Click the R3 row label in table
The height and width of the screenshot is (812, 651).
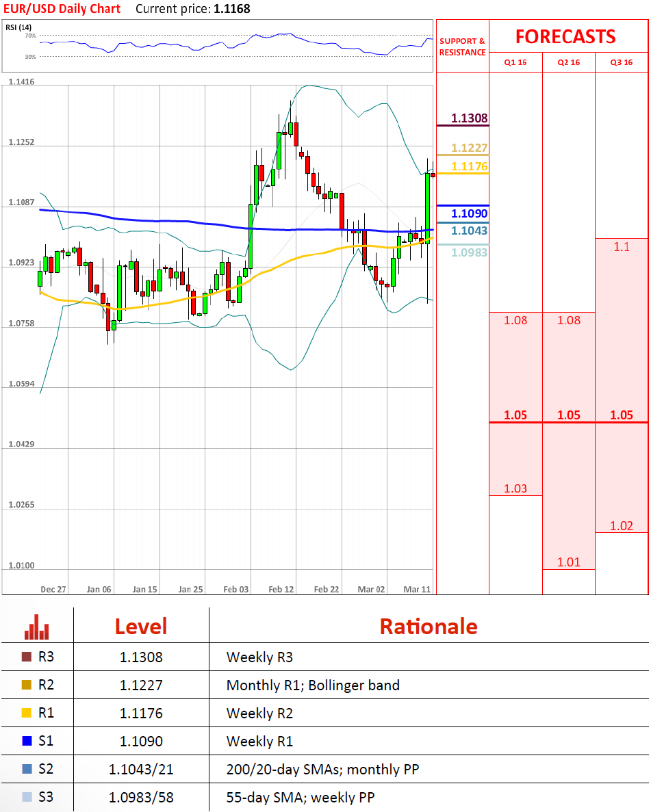46,657
